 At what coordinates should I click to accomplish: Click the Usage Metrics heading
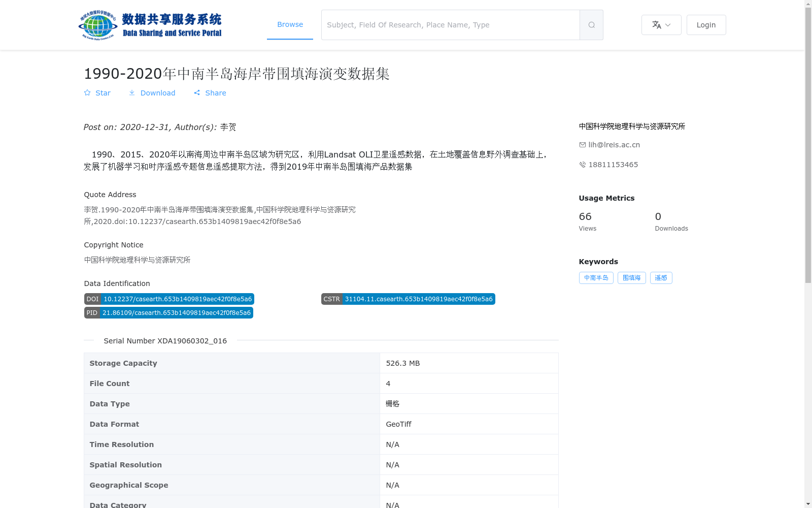(x=606, y=198)
